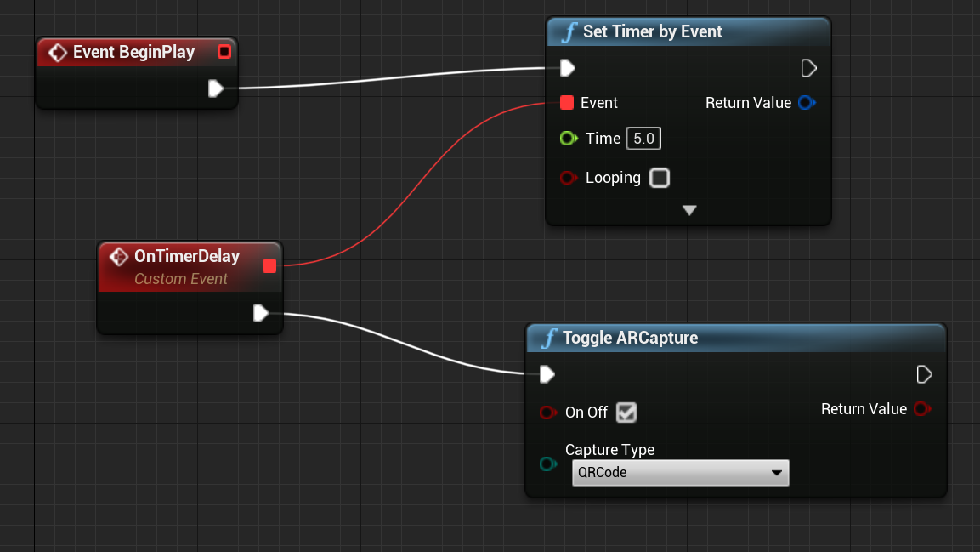Viewport: 980px width, 552px height.
Task: Click the exec input pin on Toggle ARCapture
Action: click(x=547, y=374)
